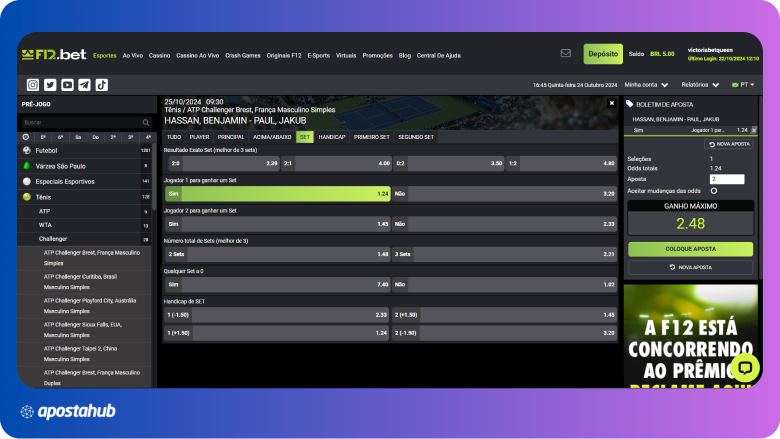
Task: Select Jogador 1 ganhar set Não 3.20
Action: [x=504, y=194]
